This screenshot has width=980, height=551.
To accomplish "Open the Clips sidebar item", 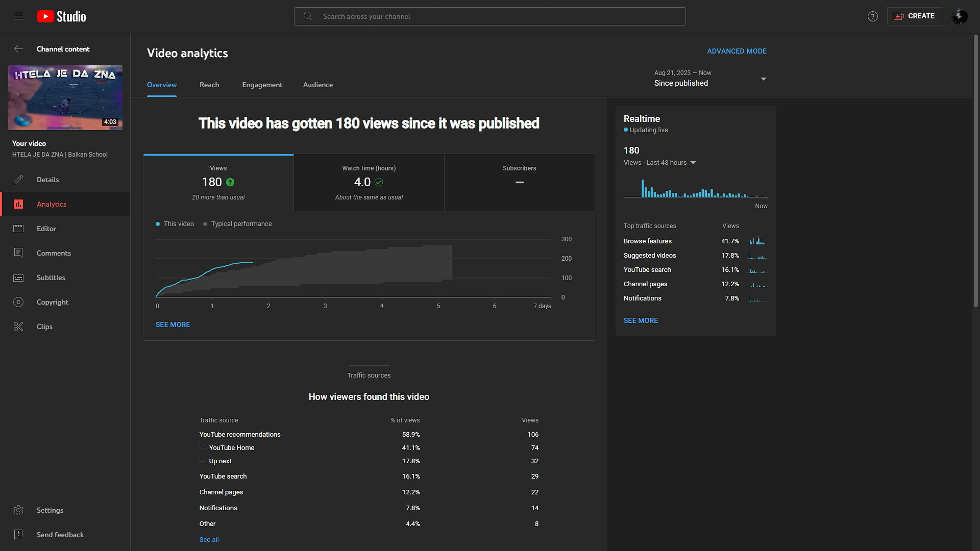I will click(65, 327).
